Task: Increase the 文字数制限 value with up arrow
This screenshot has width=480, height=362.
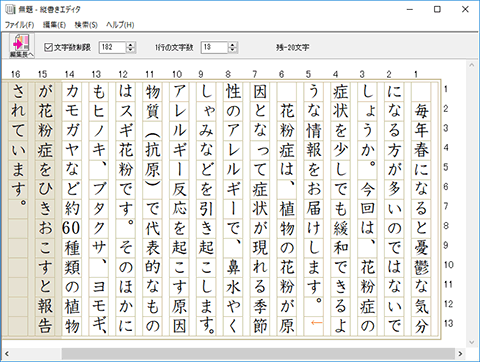Action: (131, 45)
